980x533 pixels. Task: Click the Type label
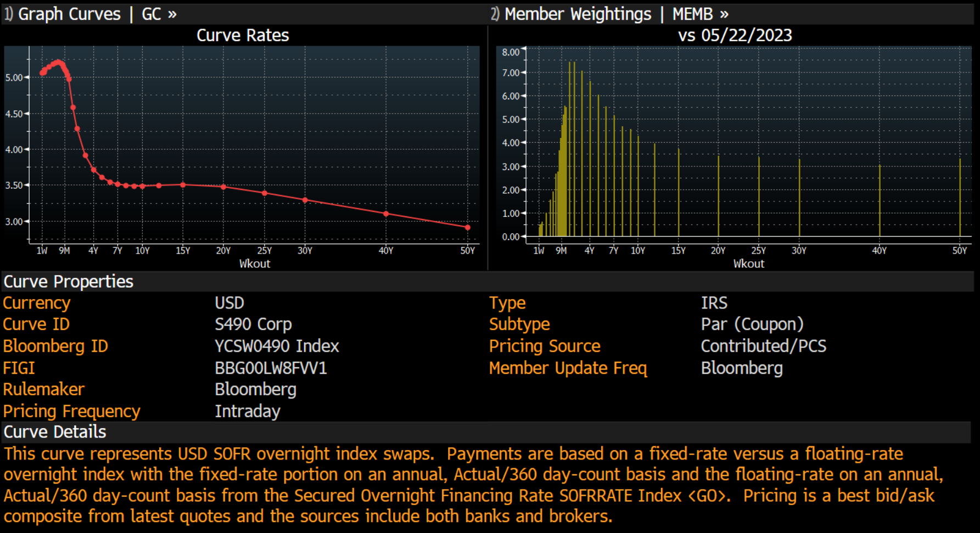click(507, 303)
